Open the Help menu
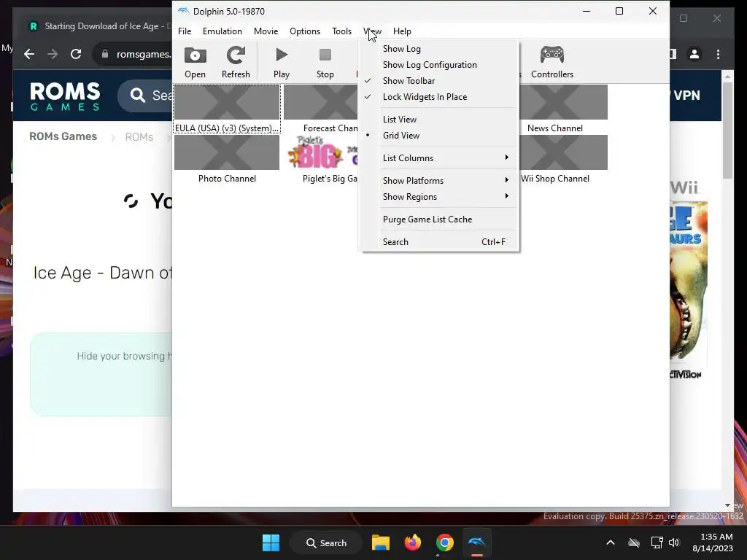Viewport: 747px width, 560px height. tap(402, 31)
